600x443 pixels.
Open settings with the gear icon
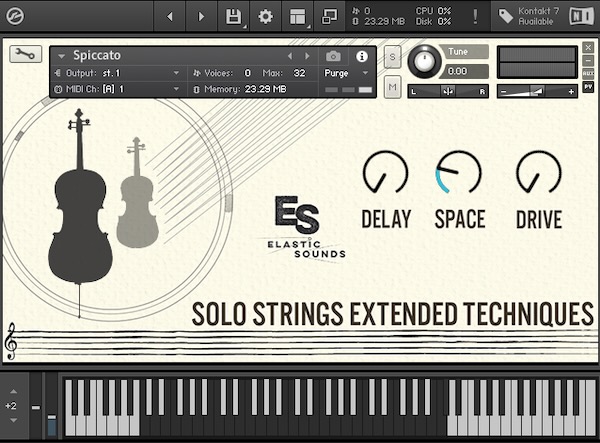point(265,16)
